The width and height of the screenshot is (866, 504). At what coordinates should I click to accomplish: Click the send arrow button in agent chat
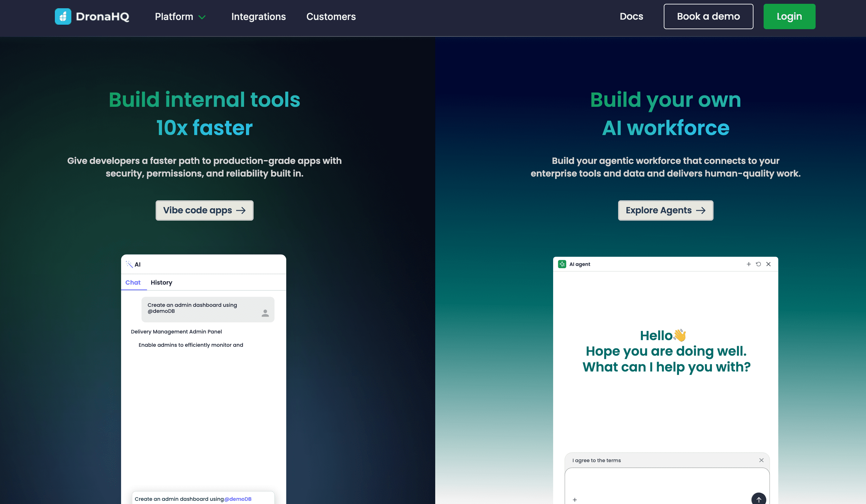[x=759, y=499]
